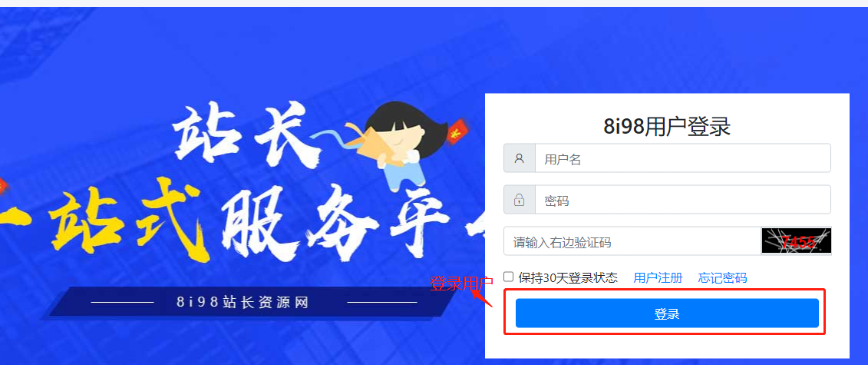Click the 8i98站长资源网 banner label
Image resolution: width=868 pixels, height=365 pixels.
[243, 303]
